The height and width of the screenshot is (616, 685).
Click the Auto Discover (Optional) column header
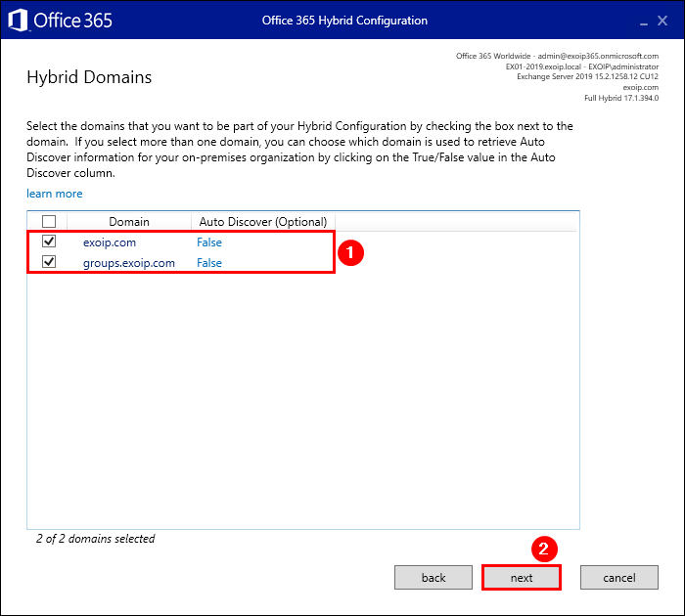(262, 222)
